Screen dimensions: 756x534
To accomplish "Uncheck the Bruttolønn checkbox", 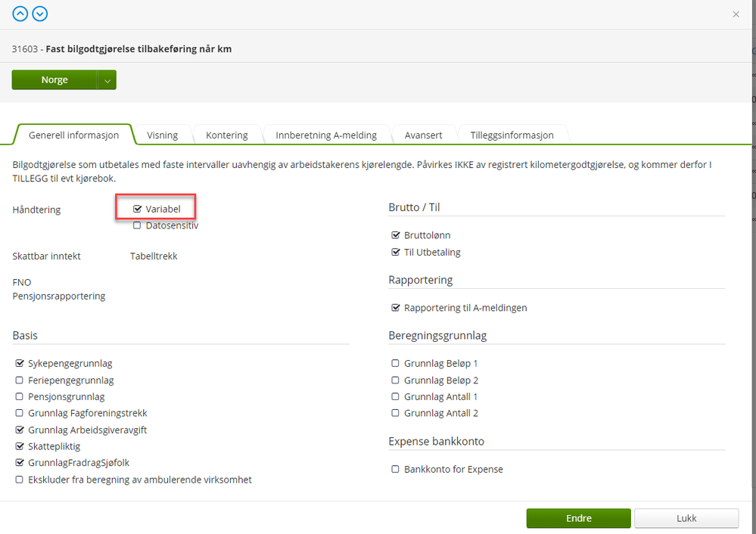I will pos(396,235).
